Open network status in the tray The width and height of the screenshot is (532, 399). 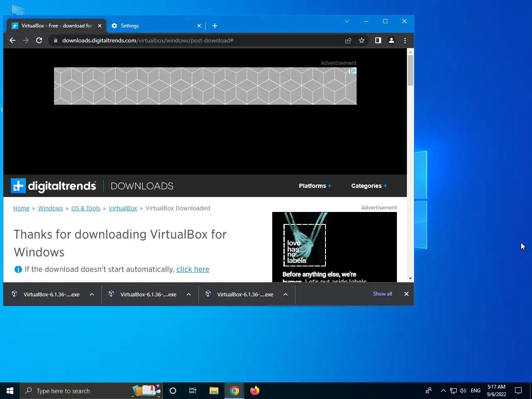(x=453, y=391)
